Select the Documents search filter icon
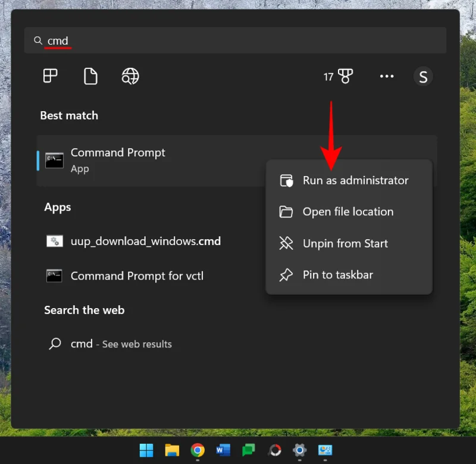The height and width of the screenshot is (464, 476). tap(90, 76)
